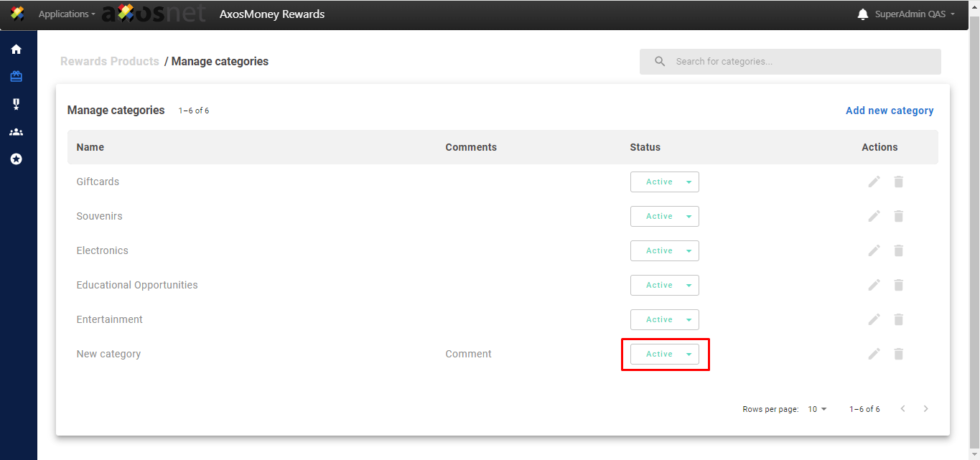Edit the Giftcards category with pencil icon

874,182
